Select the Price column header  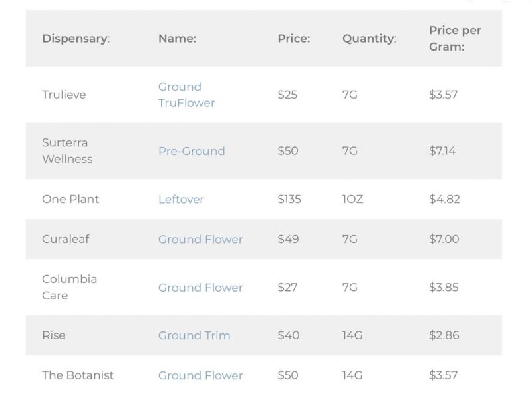[294, 39]
